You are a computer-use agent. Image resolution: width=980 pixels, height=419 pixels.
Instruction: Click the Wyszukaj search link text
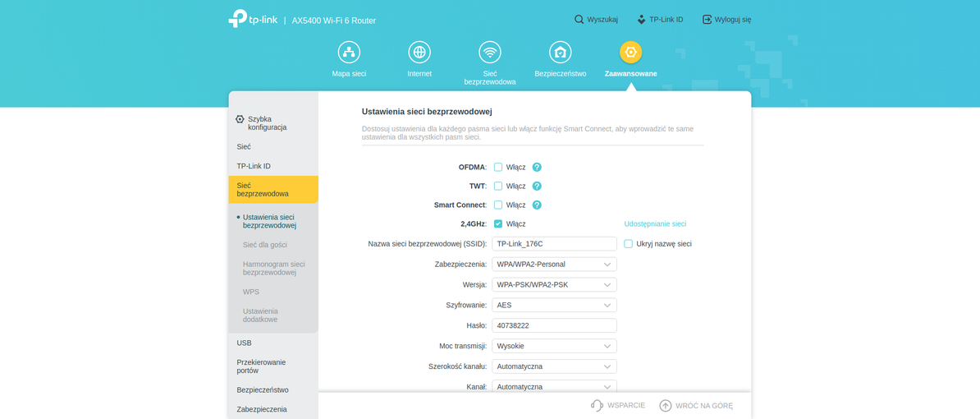602,20
